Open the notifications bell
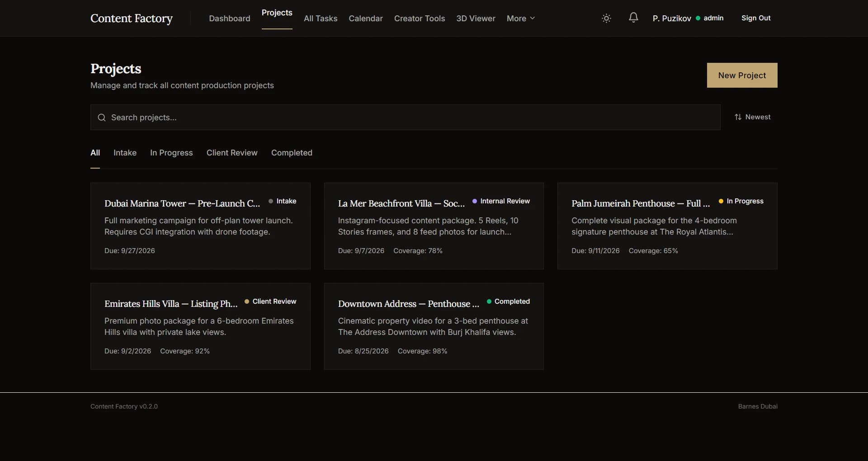Image resolution: width=868 pixels, height=461 pixels. point(633,18)
